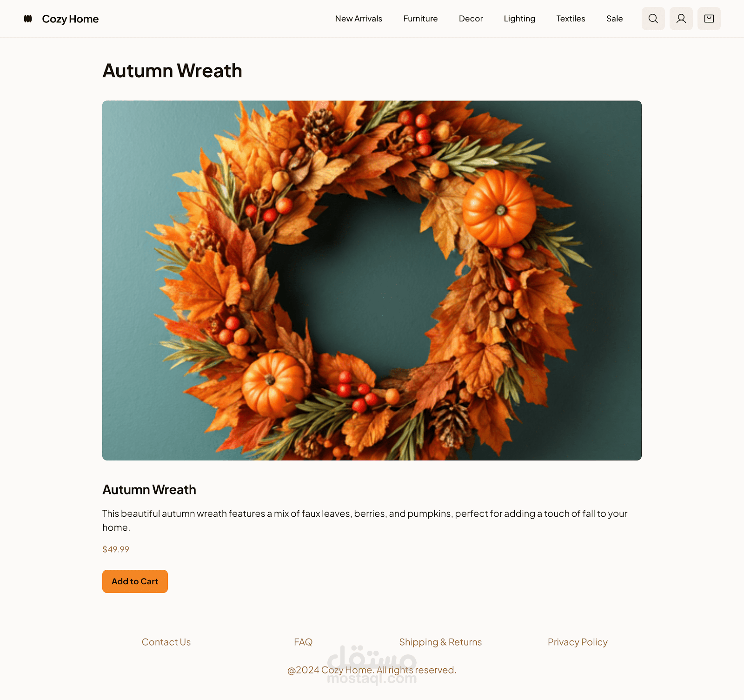Click the $49.99 price text

click(116, 549)
